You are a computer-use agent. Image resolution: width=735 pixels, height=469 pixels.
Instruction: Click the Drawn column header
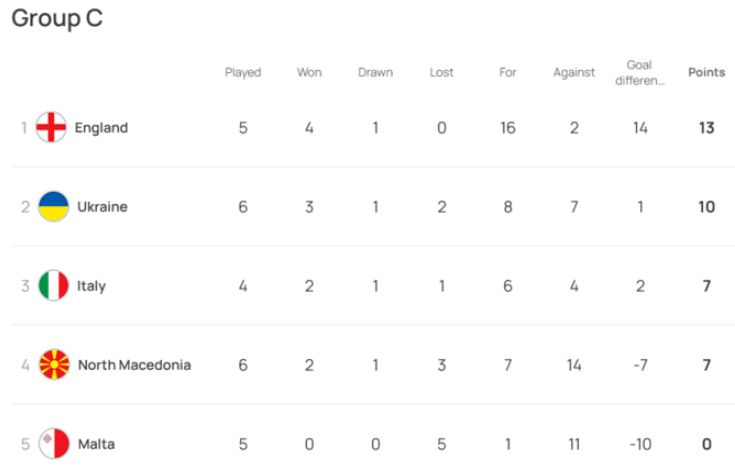(375, 72)
